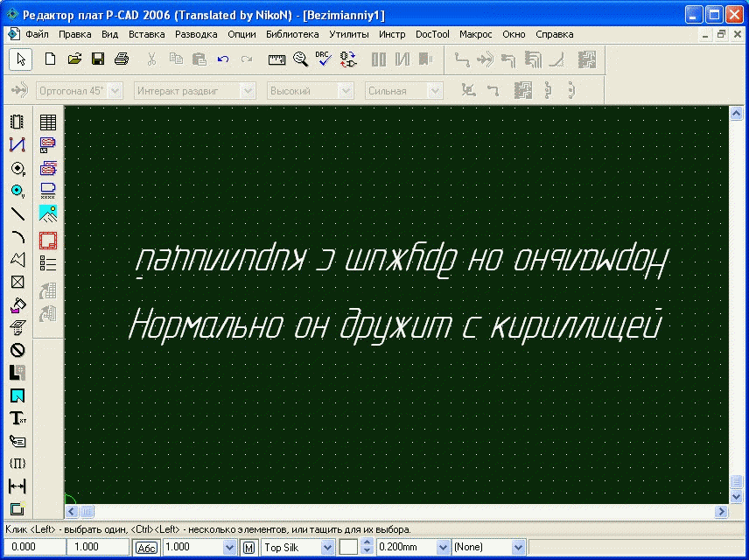This screenshot has width=749, height=560.
Task: Insert a table from second toolbar column
Action: click(x=48, y=122)
